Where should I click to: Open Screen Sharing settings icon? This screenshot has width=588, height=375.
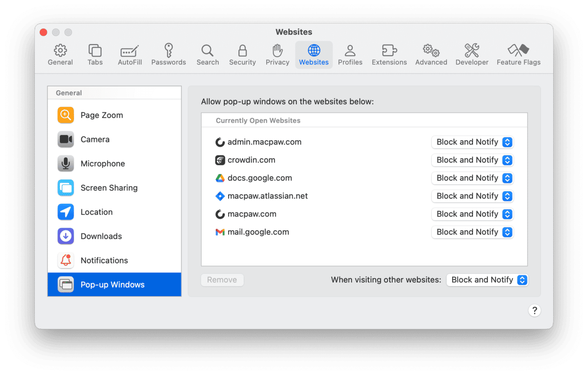click(66, 188)
